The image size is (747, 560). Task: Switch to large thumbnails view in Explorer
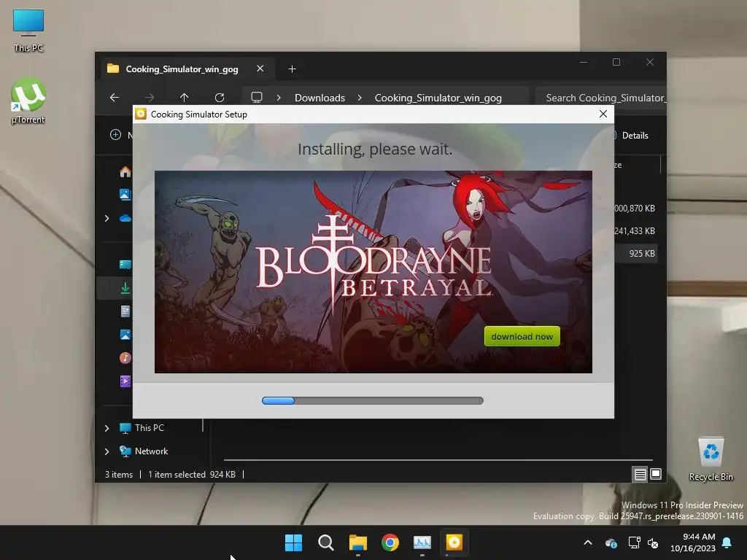point(656,474)
